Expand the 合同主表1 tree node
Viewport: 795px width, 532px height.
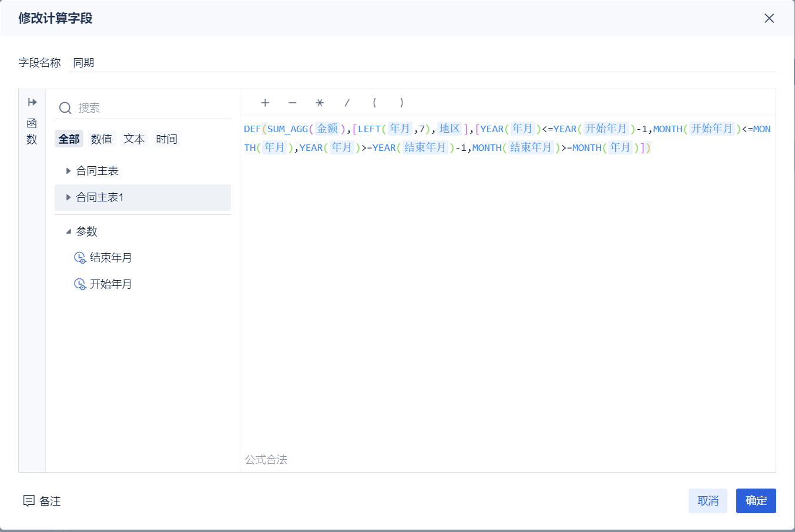click(x=69, y=197)
